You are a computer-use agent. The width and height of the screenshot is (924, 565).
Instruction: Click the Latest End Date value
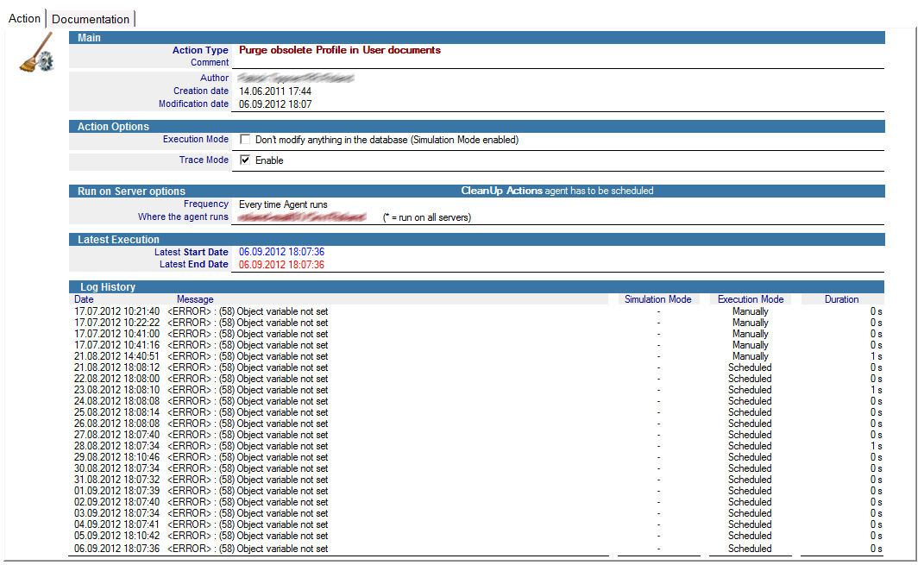281,265
